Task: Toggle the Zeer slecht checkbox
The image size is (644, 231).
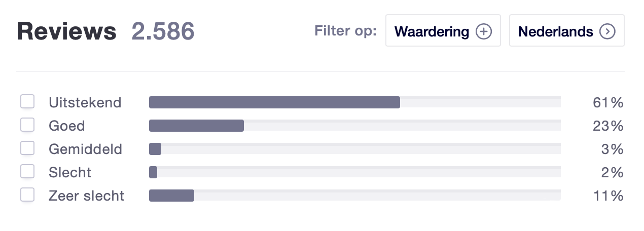Action: (27, 195)
